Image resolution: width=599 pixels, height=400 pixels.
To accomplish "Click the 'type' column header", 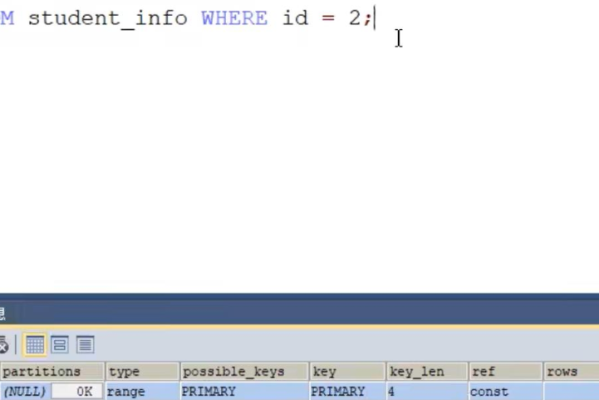I will point(142,371).
